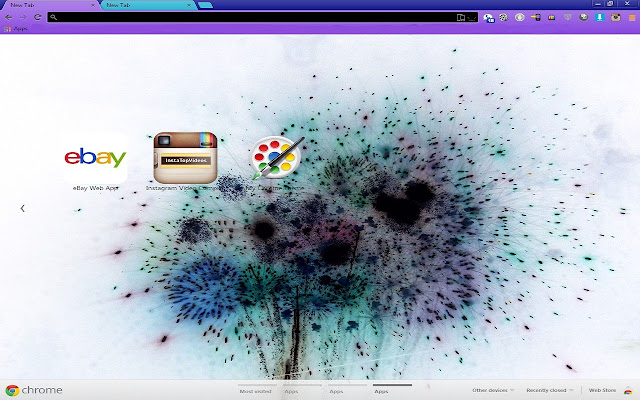Go back with the back arrow
640x400 pixels.
9,17
